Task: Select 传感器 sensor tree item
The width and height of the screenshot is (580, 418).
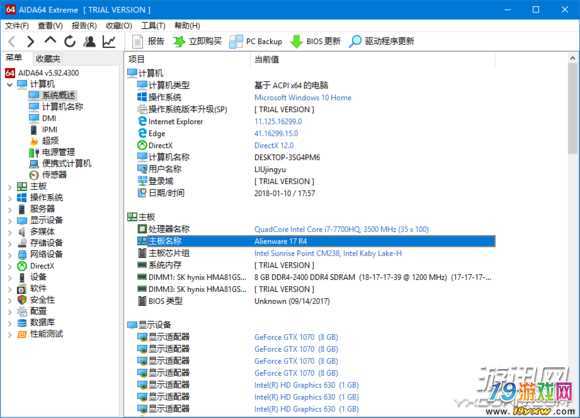Action: coord(54,175)
